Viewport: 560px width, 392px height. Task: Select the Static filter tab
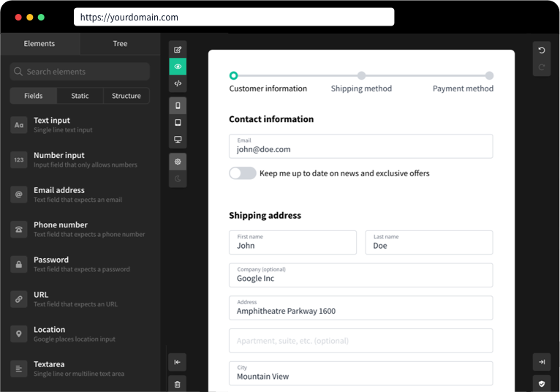click(x=80, y=96)
